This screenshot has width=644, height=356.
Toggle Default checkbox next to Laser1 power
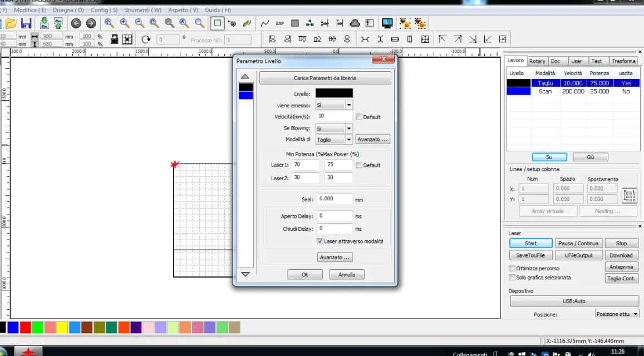(359, 165)
